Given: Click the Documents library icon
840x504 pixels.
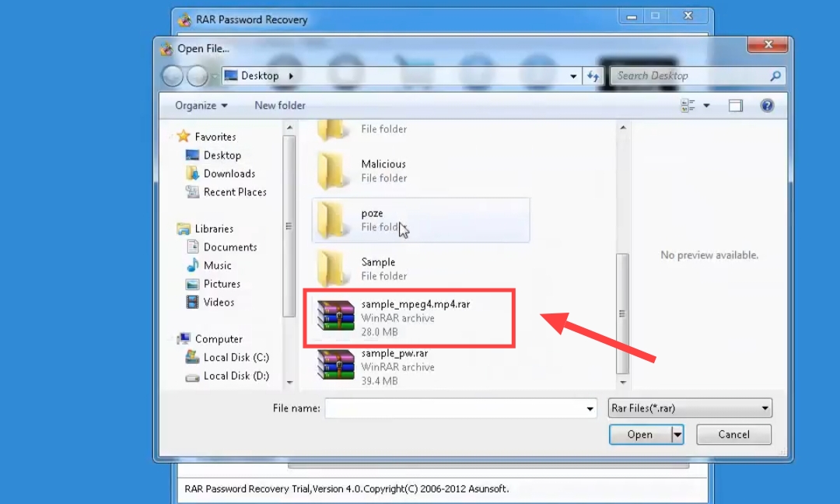Looking at the screenshot, I should point(192,247).
